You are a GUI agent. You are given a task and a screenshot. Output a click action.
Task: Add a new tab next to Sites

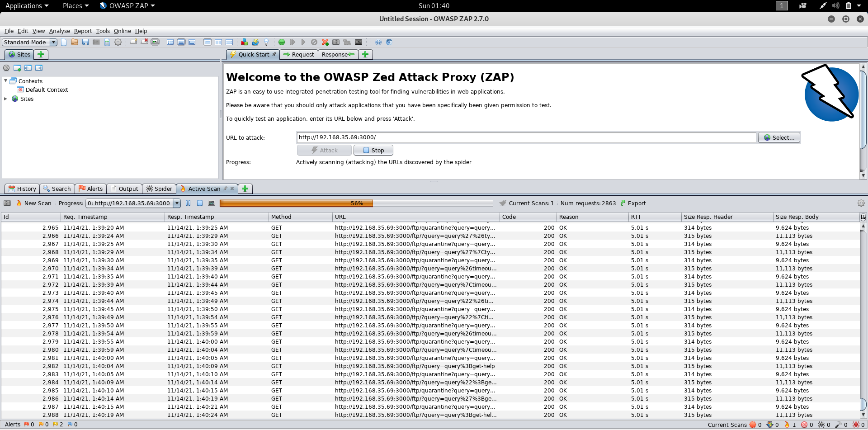pyautogui.click(x=41, y=55)
